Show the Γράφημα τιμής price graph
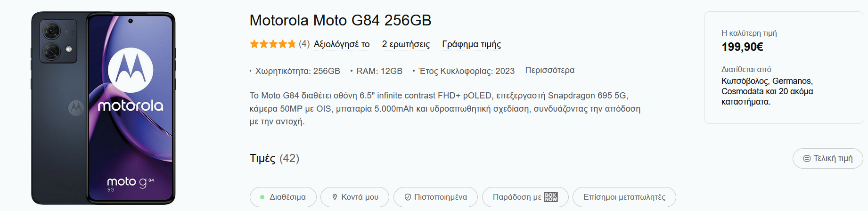868x211 pixels. pyautogui.click(x=471, y=44)
